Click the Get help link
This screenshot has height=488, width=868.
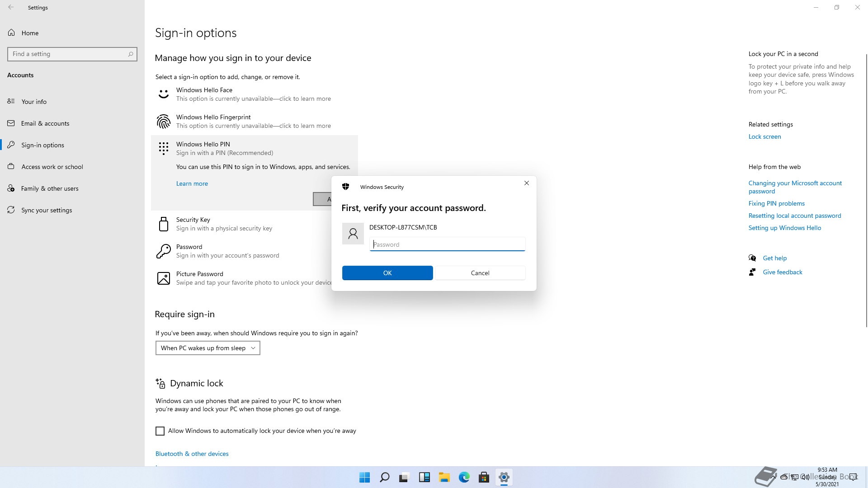click(775, 258)
